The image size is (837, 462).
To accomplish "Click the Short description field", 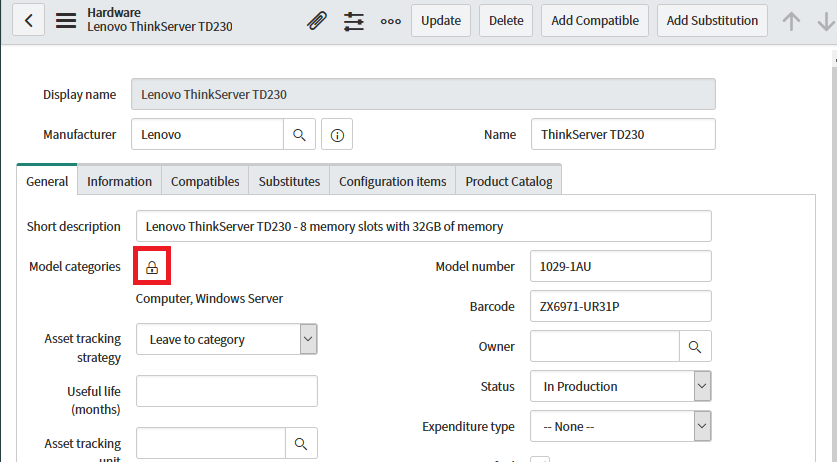I will pos(424,226).
